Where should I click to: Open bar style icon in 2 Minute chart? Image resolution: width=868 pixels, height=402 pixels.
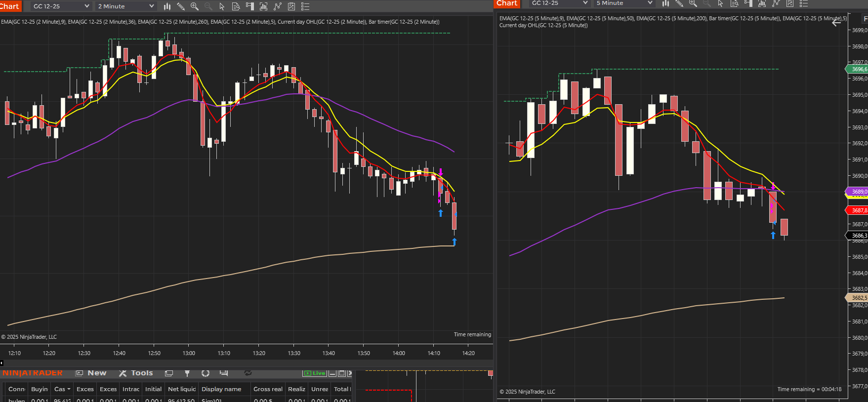pyautogui.click(x=167, y=6)
